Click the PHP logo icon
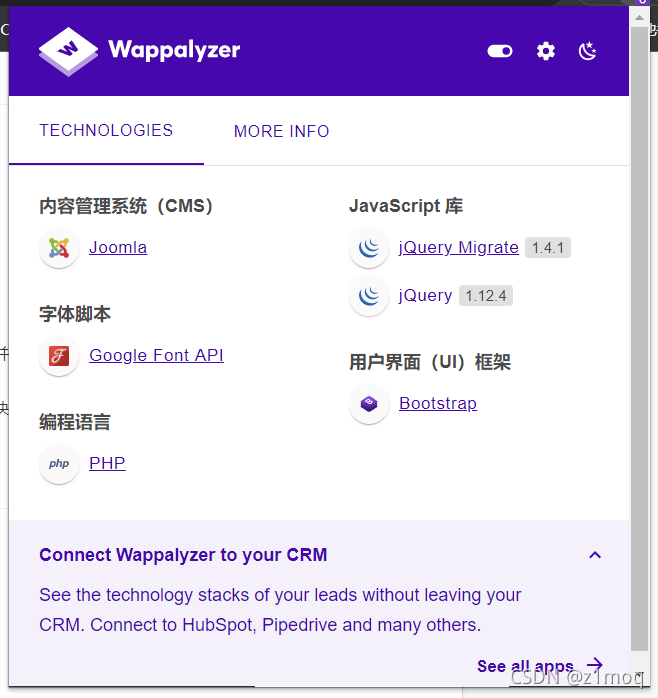Screen dimensions: 658x698 coord(59,464)
